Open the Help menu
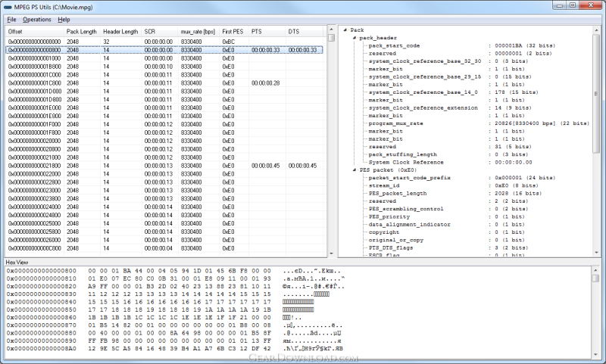This screenshot has width=606, height=364. pyautogui.click(x=64, y=20)
